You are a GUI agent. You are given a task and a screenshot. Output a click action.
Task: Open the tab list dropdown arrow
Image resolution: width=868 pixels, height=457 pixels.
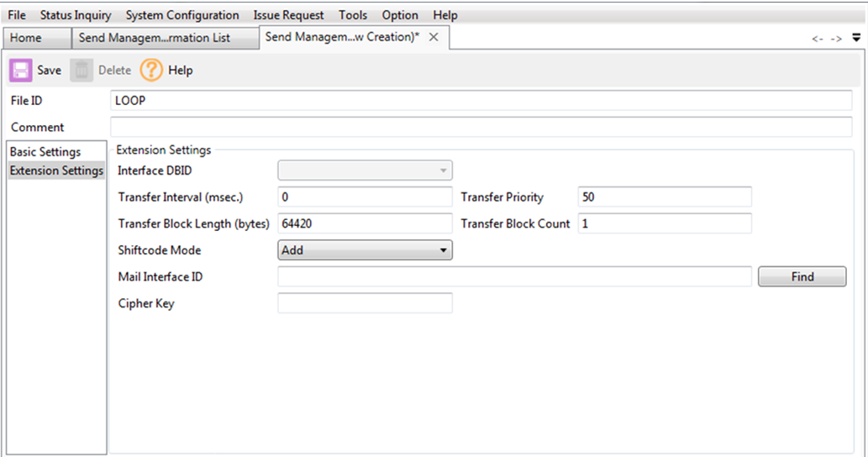pos(856,38)
